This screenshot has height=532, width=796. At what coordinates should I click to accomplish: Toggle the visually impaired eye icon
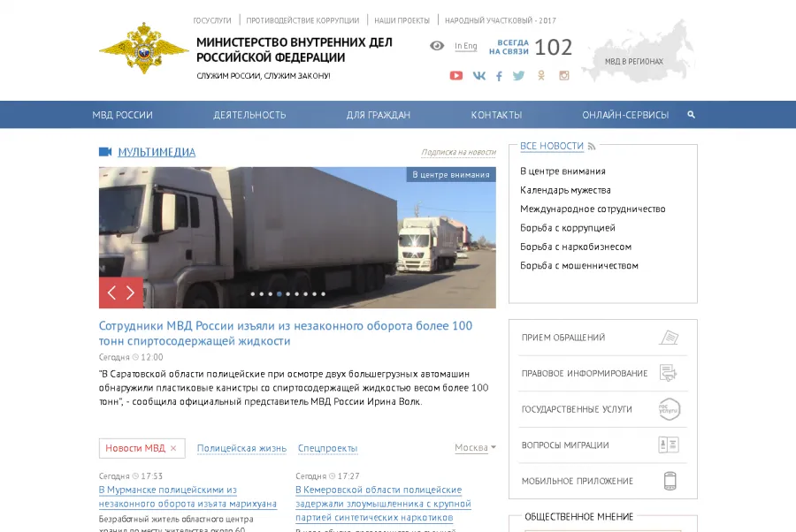[437, 46]
